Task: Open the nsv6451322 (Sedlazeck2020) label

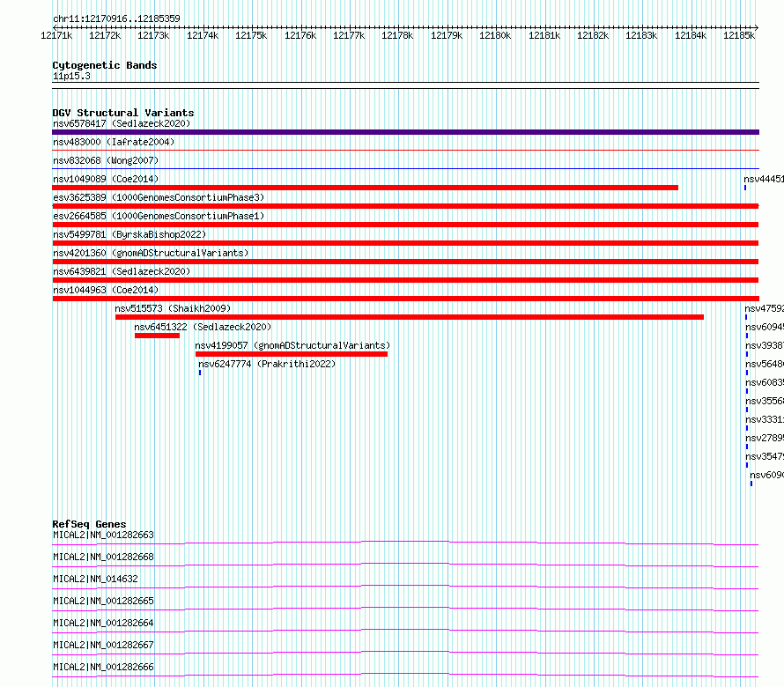Action: [x=203, y=327]
